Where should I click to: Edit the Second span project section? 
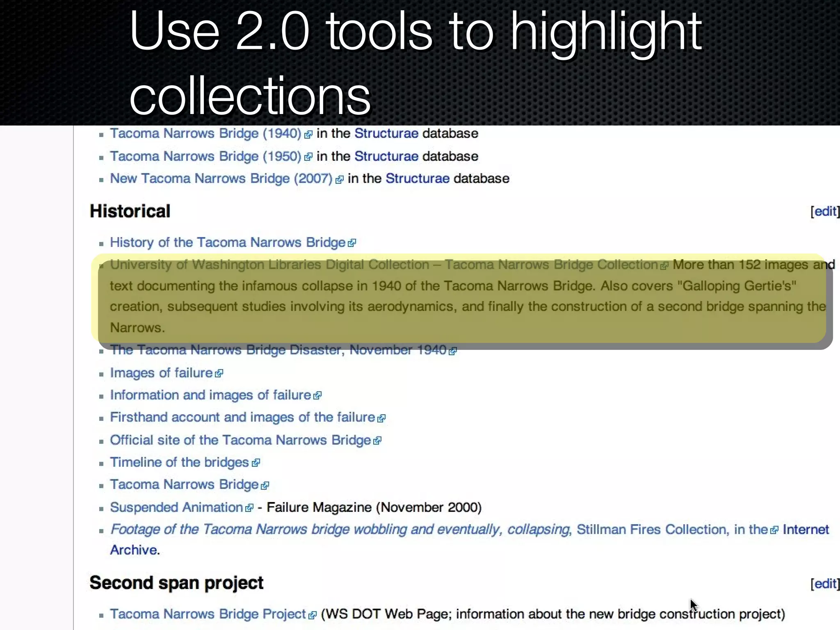tap(825, 583)
